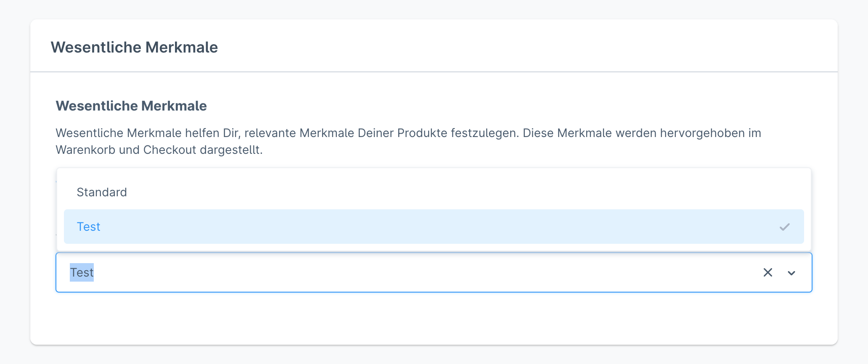The image size is (868, 364).
Task: Choose the highlighted Test option
Action: (89, 227)
